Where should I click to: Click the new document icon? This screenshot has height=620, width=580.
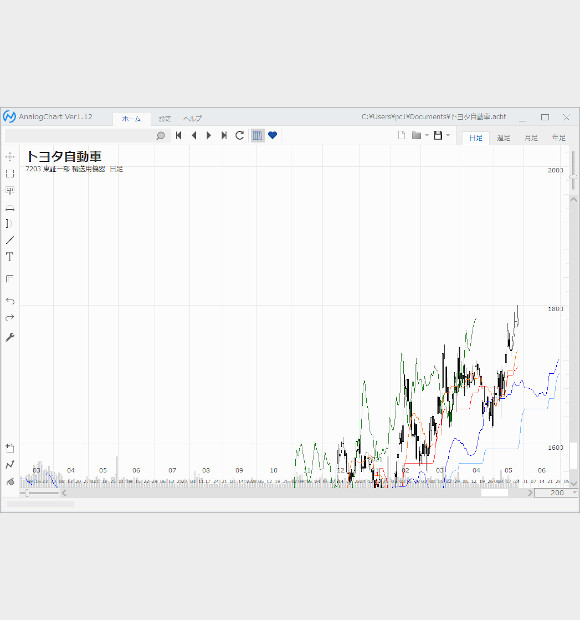click(401, 135)
